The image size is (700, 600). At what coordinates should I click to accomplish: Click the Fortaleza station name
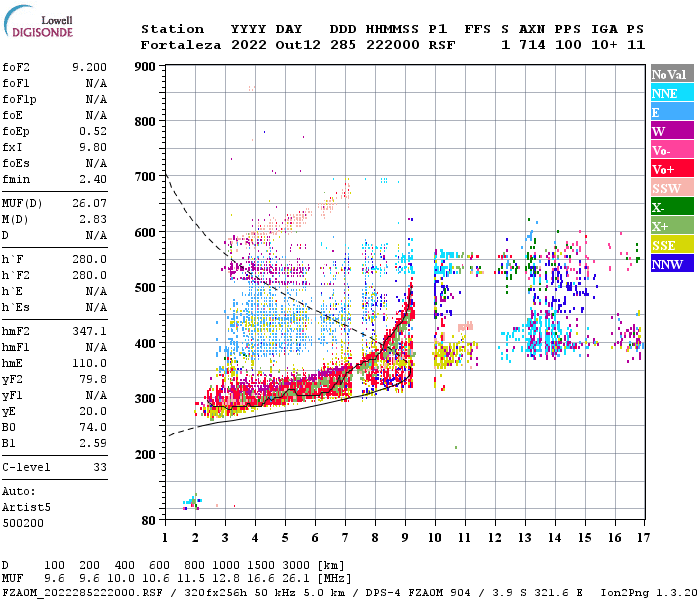(181, 45)
